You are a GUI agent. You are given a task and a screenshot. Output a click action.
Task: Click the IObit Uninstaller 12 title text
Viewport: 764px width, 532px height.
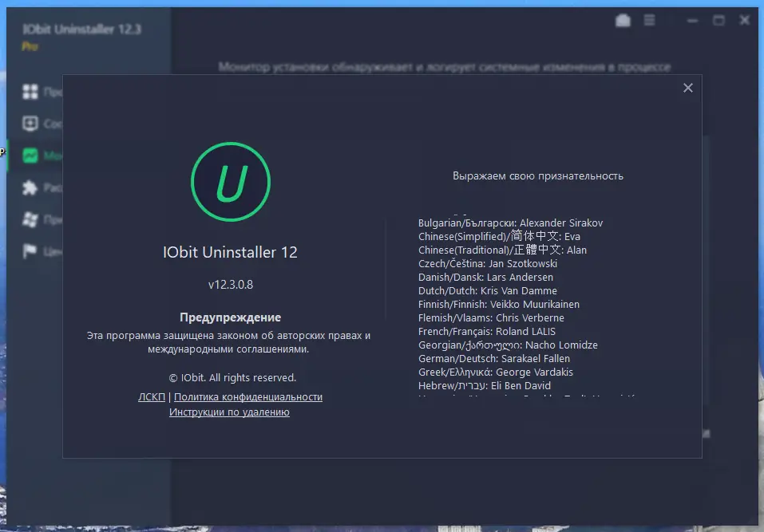(230, 252)
